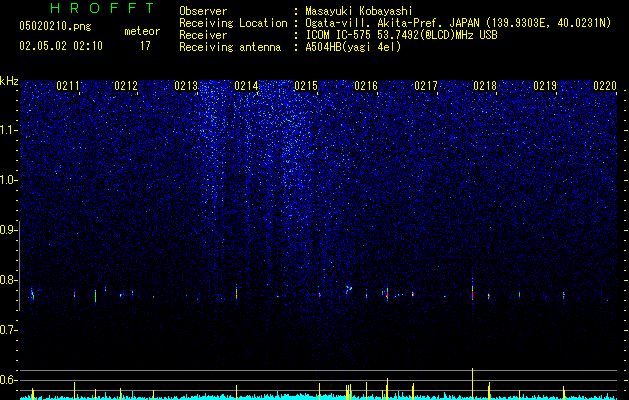The width and height of the screenshot is (629, 400).
Task: Click the 0.8 kHz axis label
Action: (9, 280)
